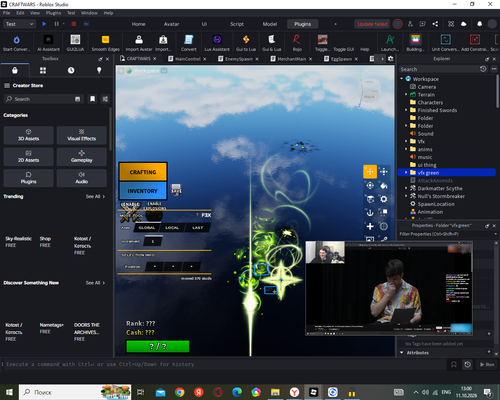This screenshot has height=400, width=500.
Task: Expand the vfx folder arrow
Action: [x=406, y=141]
